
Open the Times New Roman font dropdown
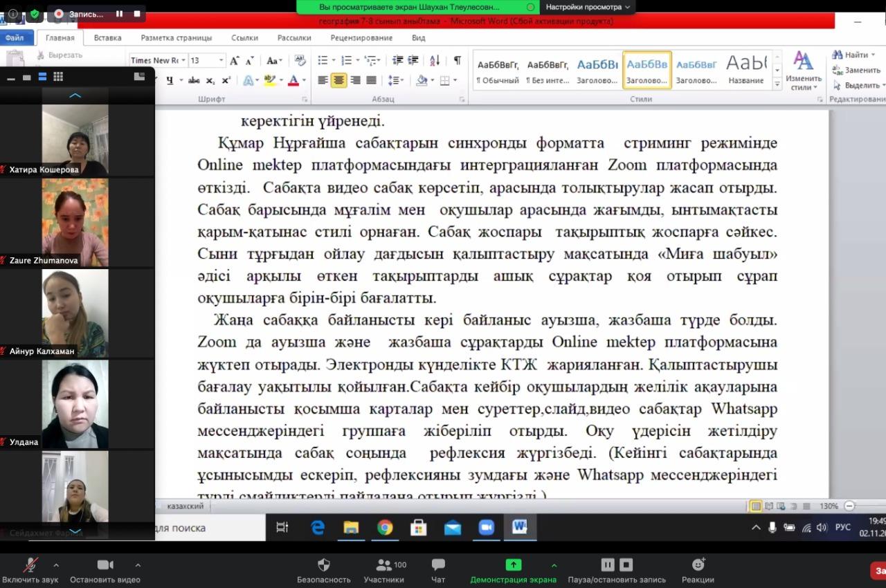(x=183, y=60)
